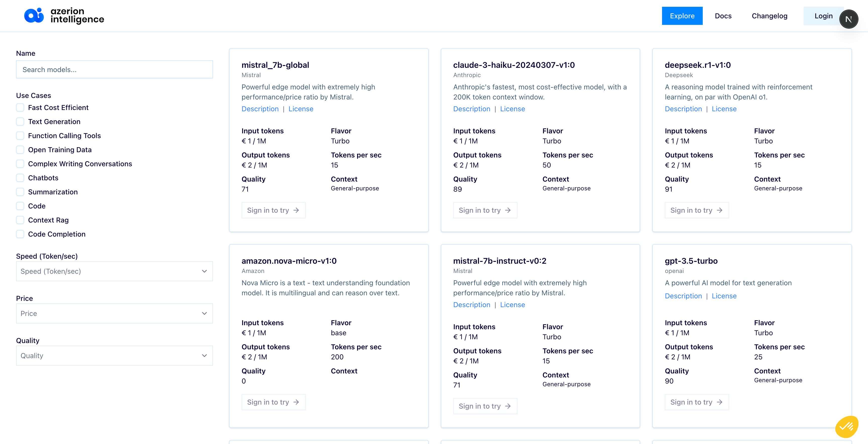Image resolution: width=868 pixels, height=444 pixels.
Task: Open the Quality dropdown
Action: [x=114, y=355]
